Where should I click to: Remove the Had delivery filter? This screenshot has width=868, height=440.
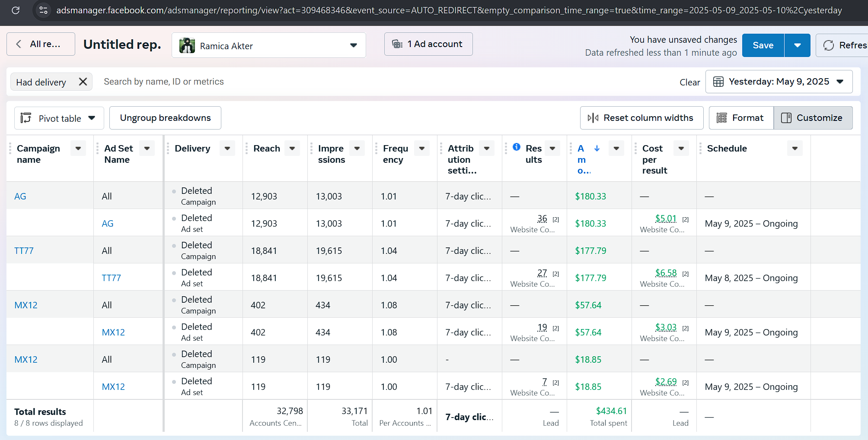pos(83,82)
